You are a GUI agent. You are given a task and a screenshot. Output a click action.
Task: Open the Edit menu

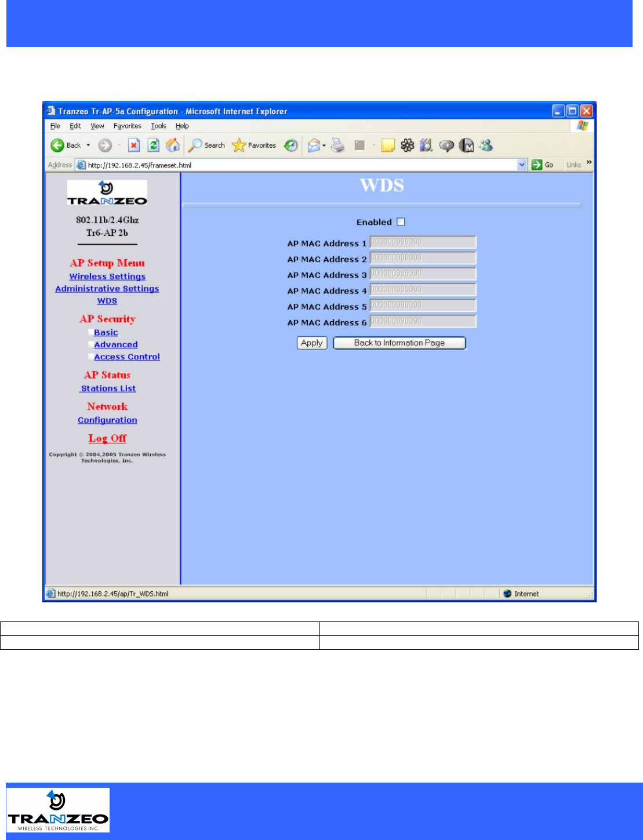tap(75, 126)
